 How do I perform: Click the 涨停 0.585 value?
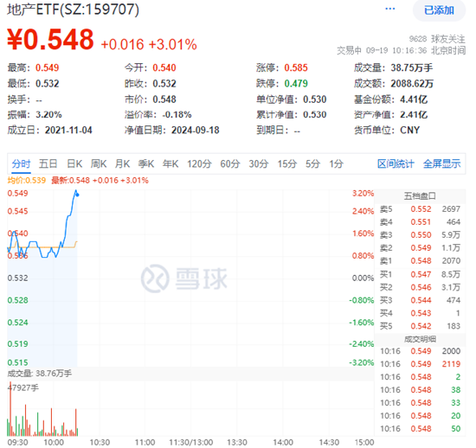(x=296, y=68)
